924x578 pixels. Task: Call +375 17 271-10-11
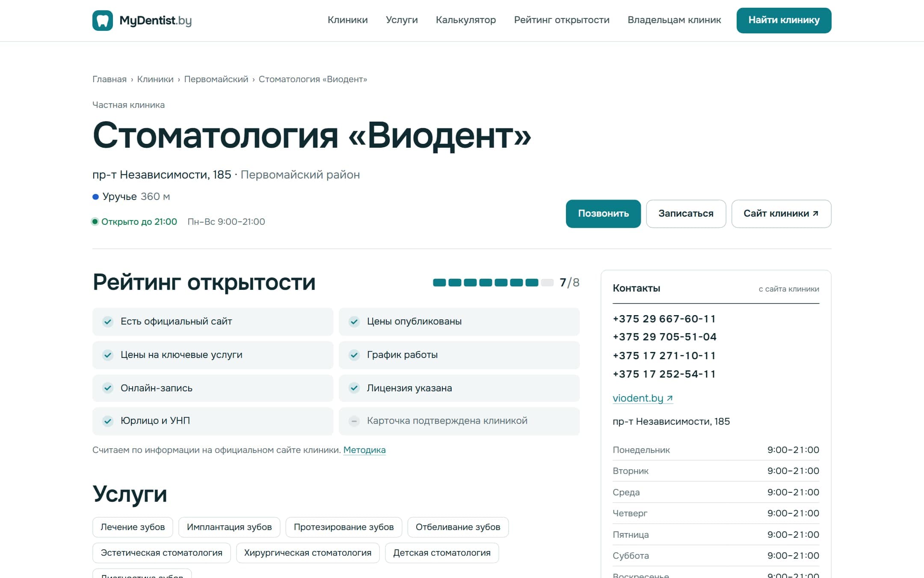click(x=664, y=356)
